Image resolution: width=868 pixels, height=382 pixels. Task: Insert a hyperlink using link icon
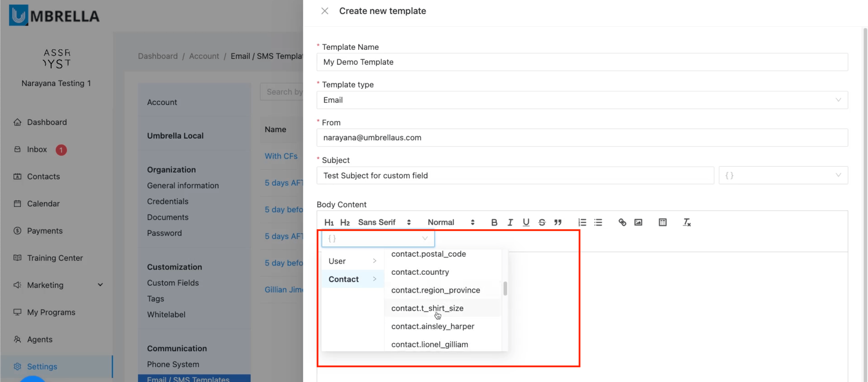click(x=622, y=223)
